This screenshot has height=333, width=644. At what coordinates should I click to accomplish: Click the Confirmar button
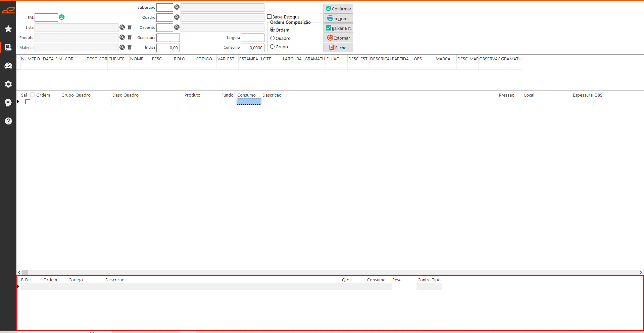coord(338,9)
